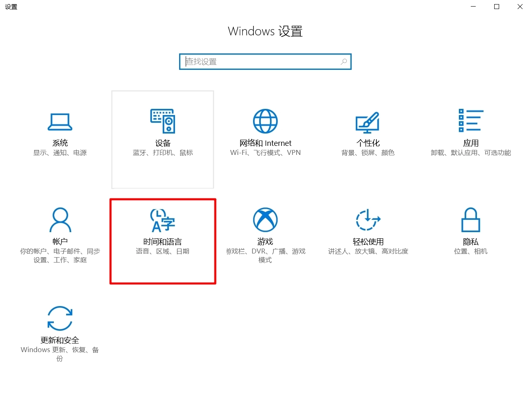Click the Windows 设置 page title
This screenshot has width=532, height=394.
point(265,31)
